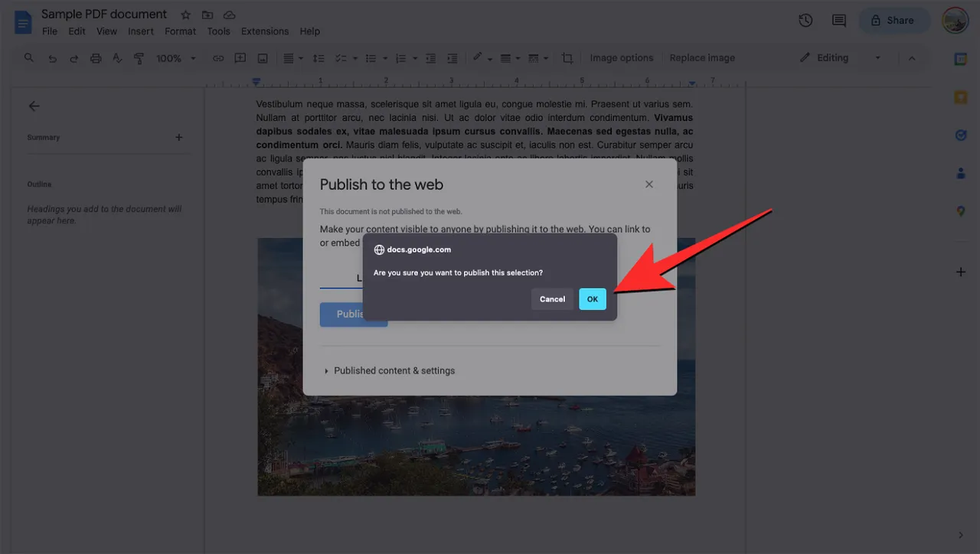The height and width of the screenshot is (554, 980).
Task: Click the search menus magnifier icon
Action: click(x=29, y=58)
